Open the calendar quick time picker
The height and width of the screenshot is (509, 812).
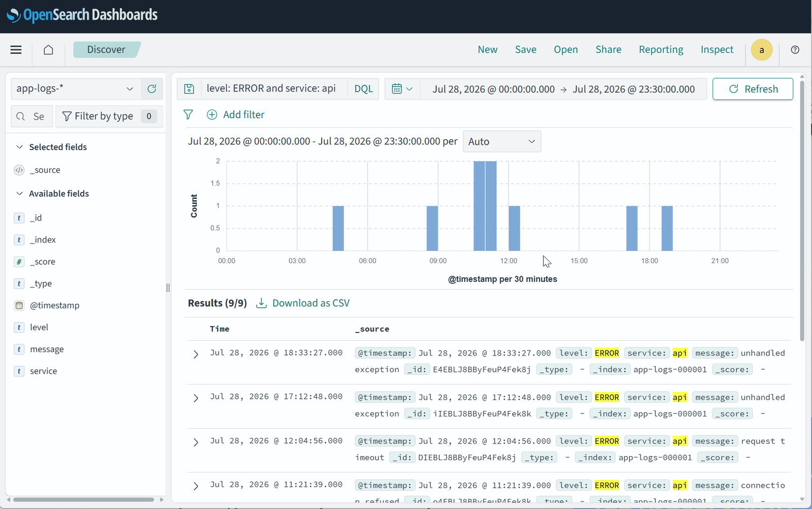click(x=402, y=89)
